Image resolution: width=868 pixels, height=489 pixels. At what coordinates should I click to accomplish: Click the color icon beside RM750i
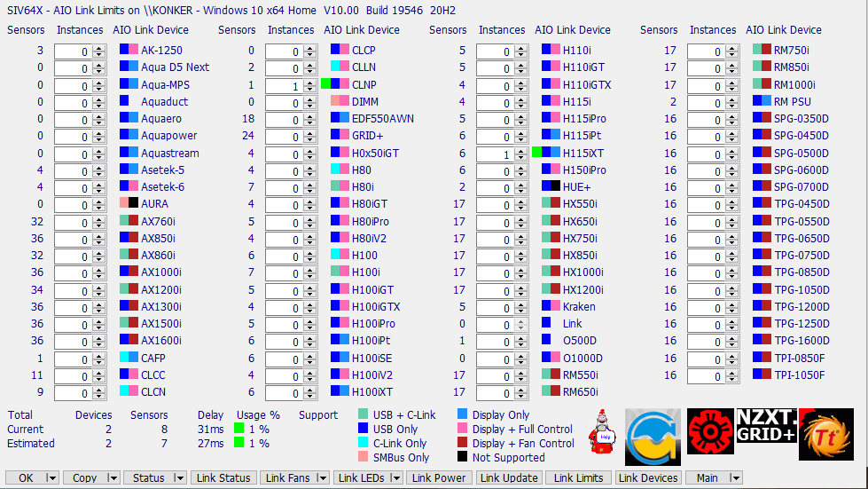tap(762, 50)
